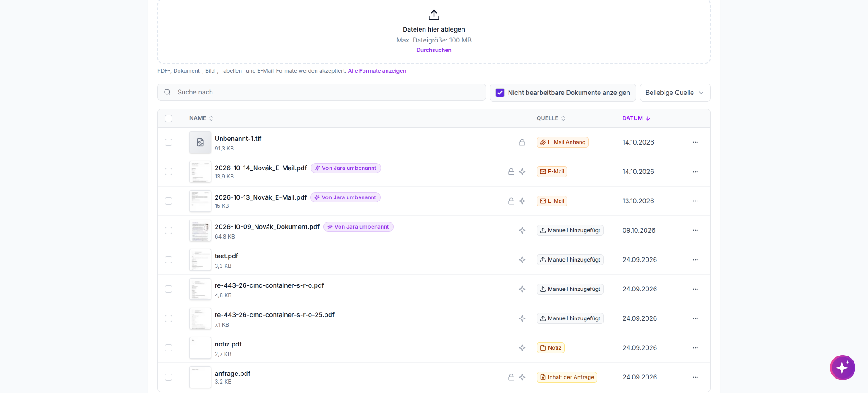Uncheck 'Nicht bearbeitbare Dokumente anzeigen'
868x393 pixels.
tap(500, 93)
